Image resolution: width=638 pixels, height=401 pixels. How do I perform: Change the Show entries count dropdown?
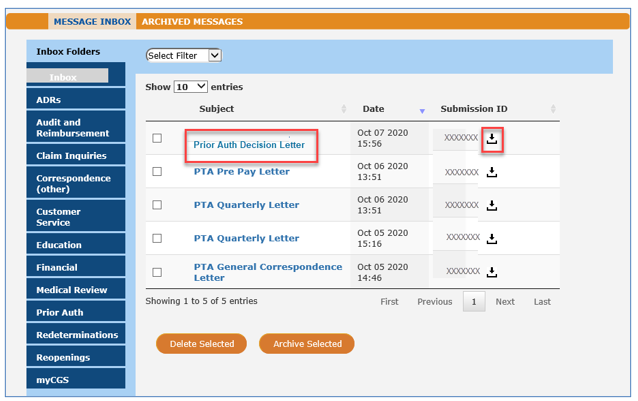(x=190, y=87)
